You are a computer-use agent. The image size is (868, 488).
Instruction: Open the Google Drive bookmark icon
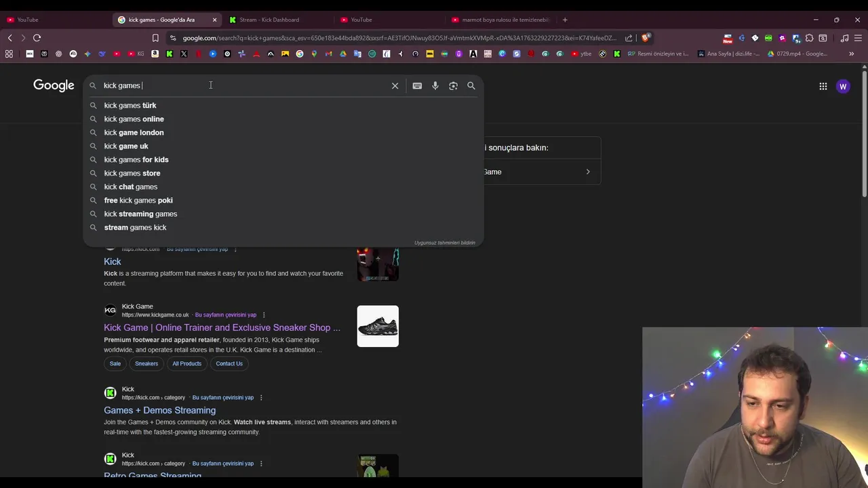(x=343, y=54)
